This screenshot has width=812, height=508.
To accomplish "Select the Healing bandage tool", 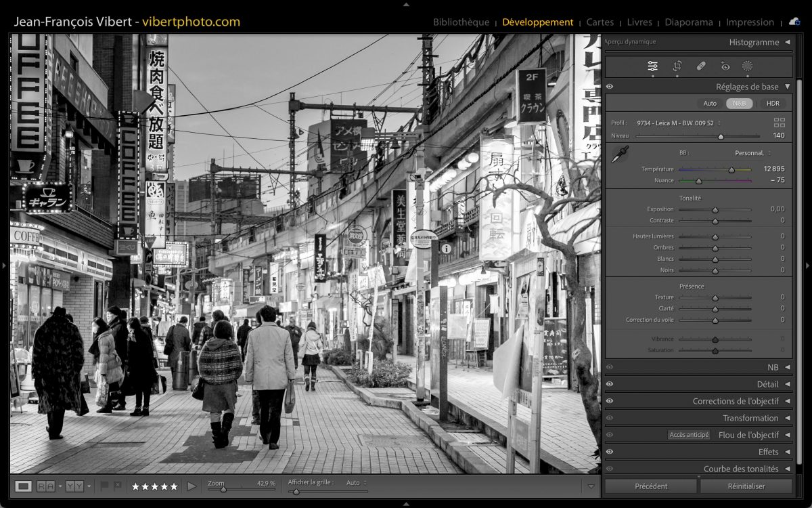I will (701, 66).
